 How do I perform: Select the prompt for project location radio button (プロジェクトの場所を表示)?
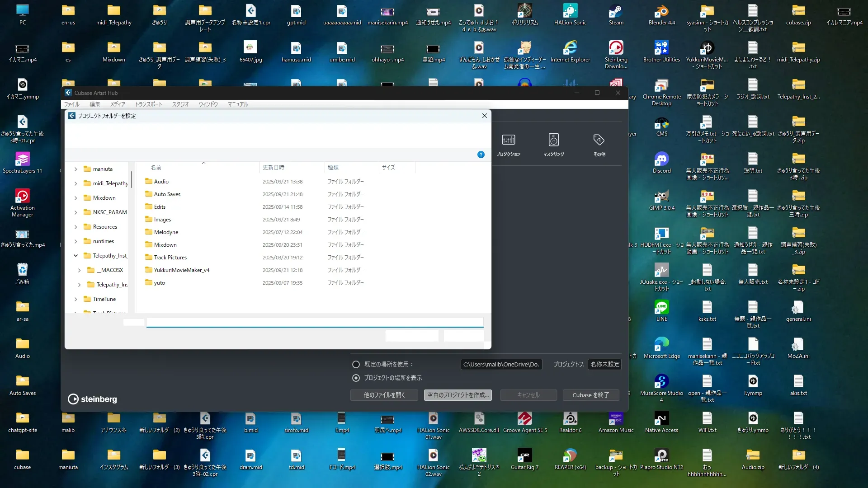point(356,378)
